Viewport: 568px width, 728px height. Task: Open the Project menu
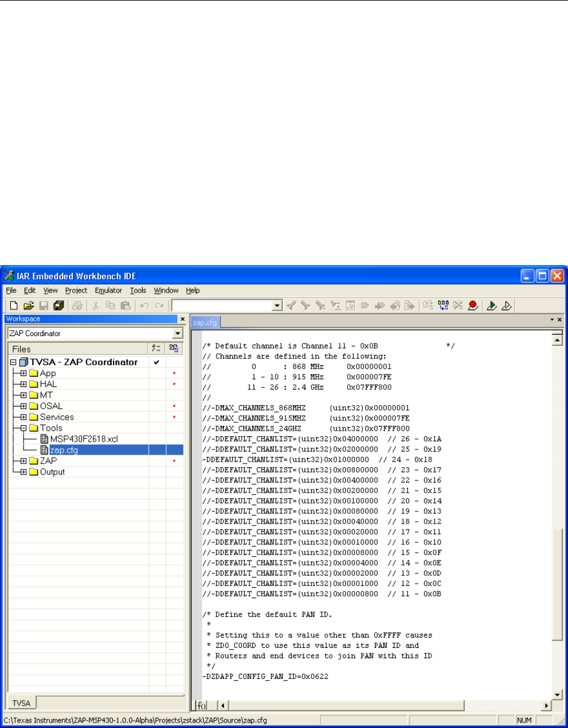click(76, 291)
